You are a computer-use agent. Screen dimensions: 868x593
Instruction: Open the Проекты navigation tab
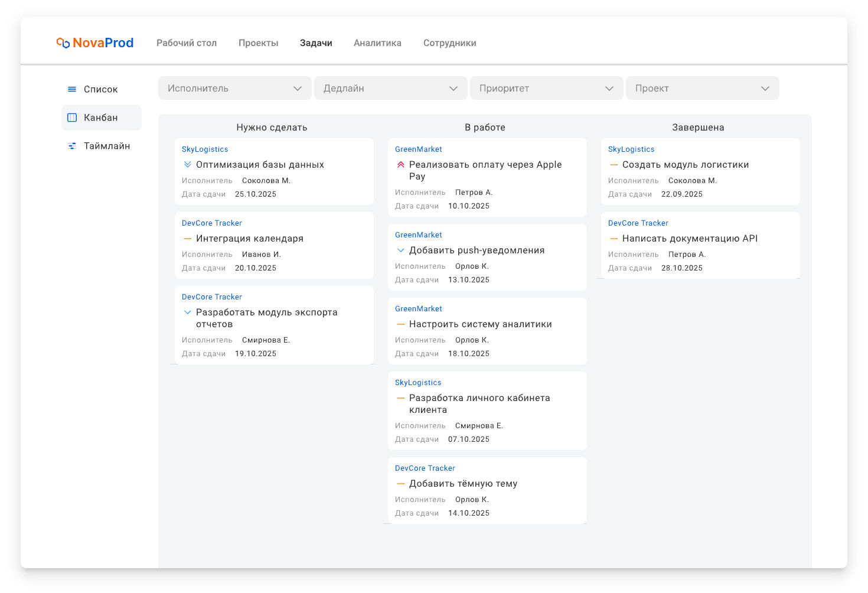point(259,43)
